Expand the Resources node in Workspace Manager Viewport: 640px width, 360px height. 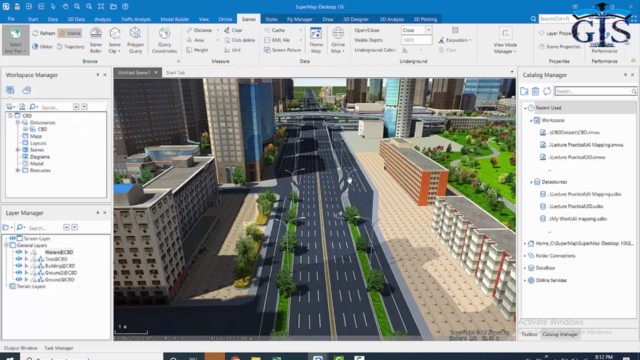pyautogui.click(x=18, y=170)
